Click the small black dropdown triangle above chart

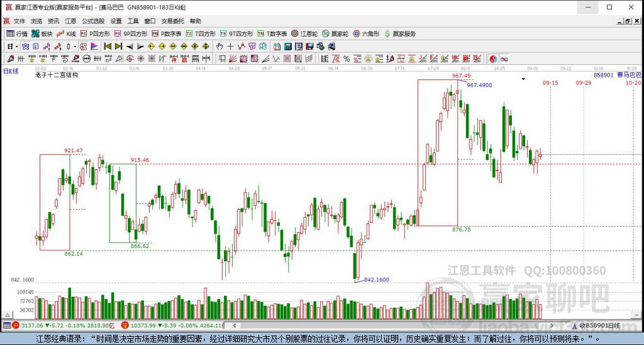point(523,79)
